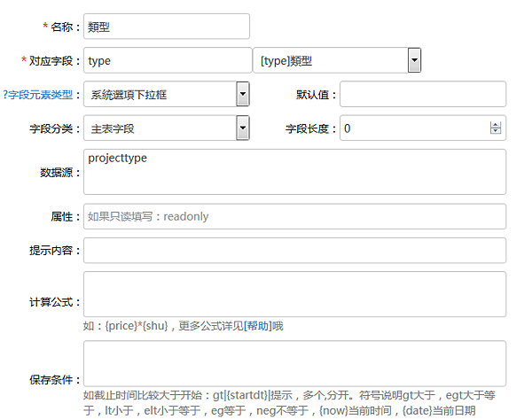Click the 属性 readonly placeholder field
The width and height of the screenshot is (532, 419).
[x=295, y=216]
